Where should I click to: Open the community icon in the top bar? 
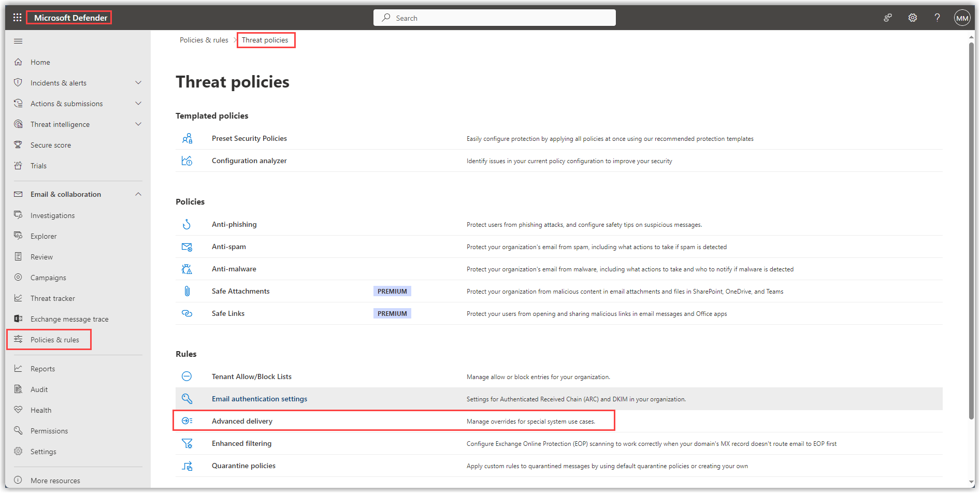[x=888, y=18]
